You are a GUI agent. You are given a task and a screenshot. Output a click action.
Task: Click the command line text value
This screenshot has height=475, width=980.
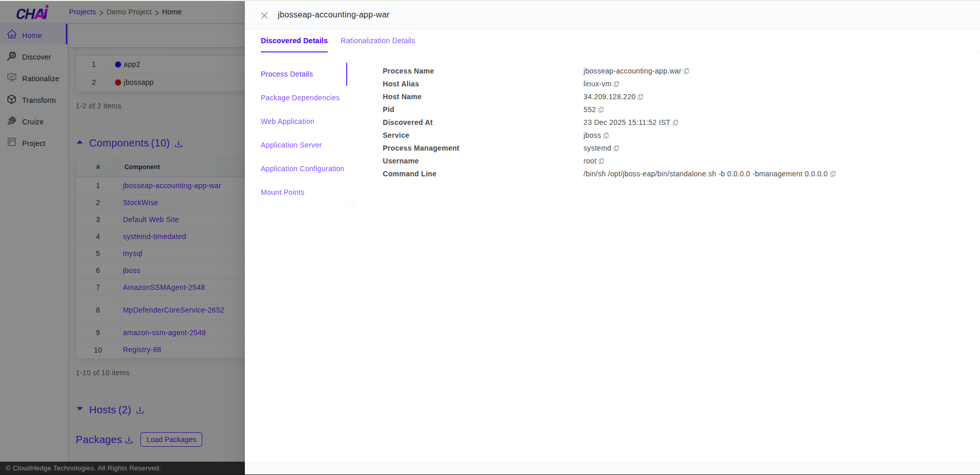coord(705,174)
